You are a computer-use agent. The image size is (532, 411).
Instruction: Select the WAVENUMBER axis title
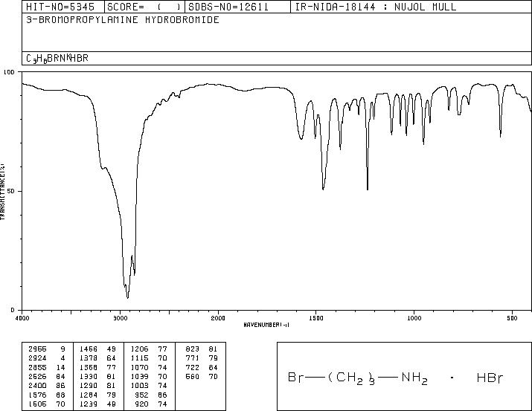click(x=266, y=325)
